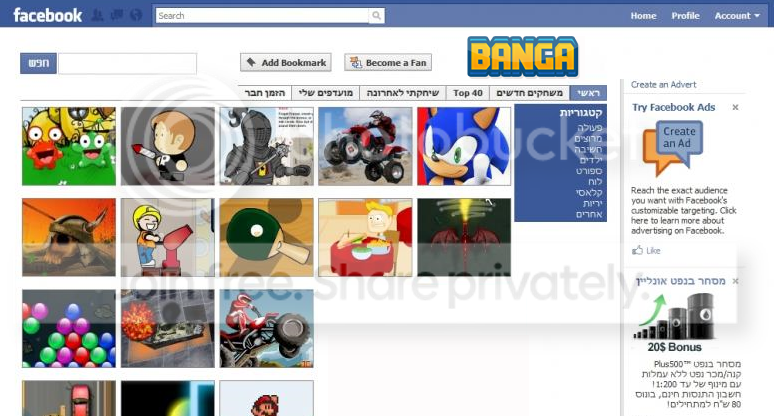774x416 pixels.
Task: Click the Create an Ad speech bubble image
Action: tap(672, 148)
